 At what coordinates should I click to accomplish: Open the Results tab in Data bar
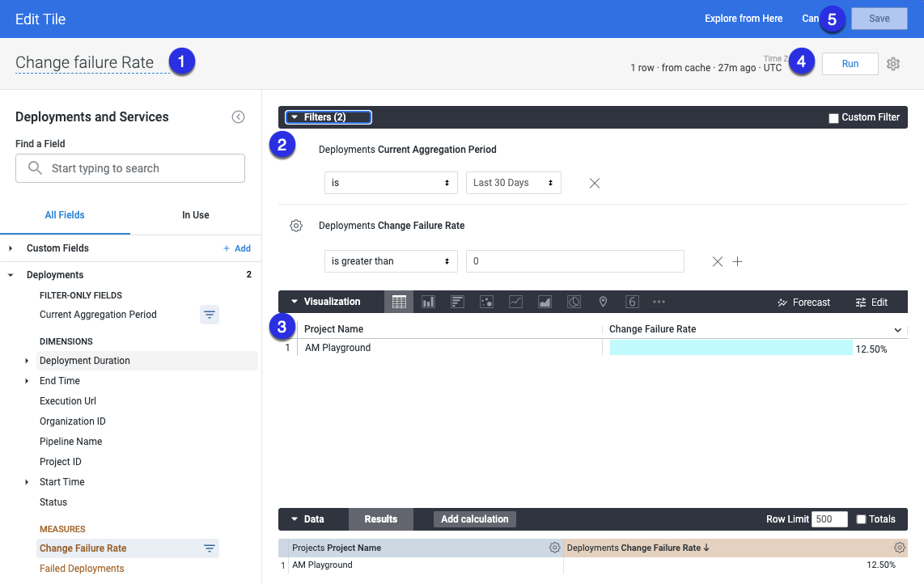pyautogui.click(x=380, y=519)
